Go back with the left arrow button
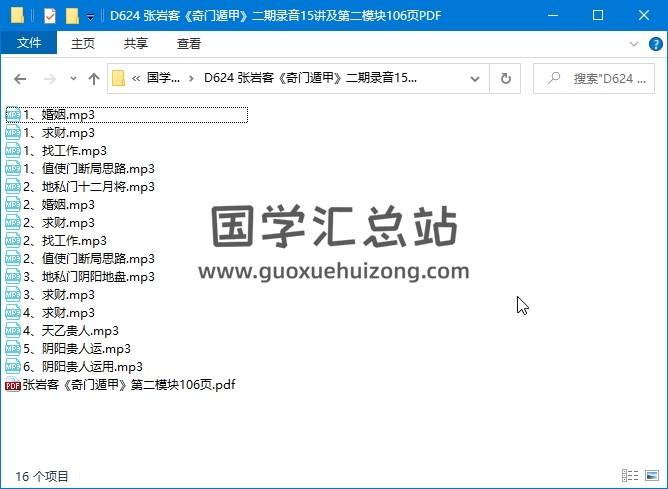The image size is (668, 489). point(20,79)
